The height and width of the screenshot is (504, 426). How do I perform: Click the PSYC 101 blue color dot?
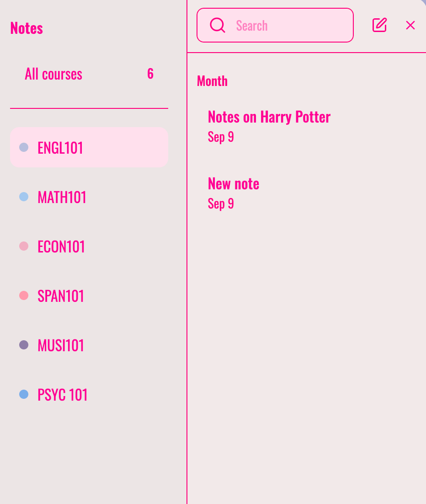24,394
